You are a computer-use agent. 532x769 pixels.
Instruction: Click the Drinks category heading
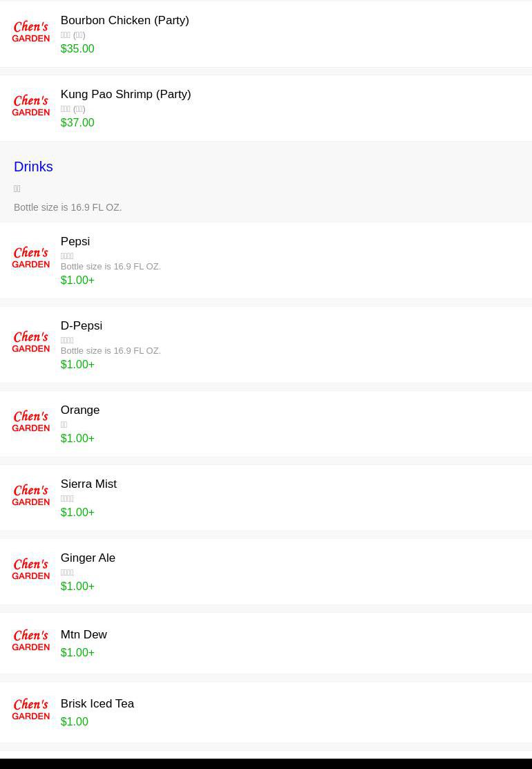[33, 167]
